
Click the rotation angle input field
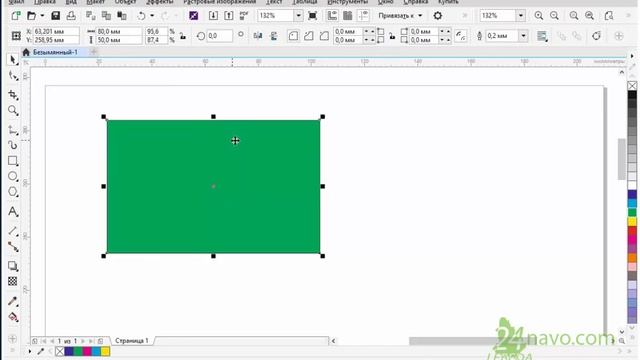click(x=220, y=36)
